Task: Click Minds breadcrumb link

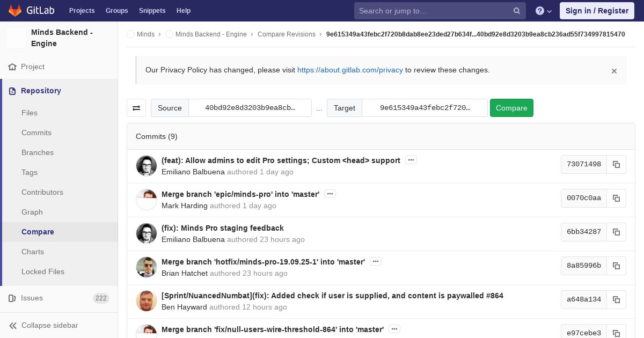Action: tap(145, 34)
